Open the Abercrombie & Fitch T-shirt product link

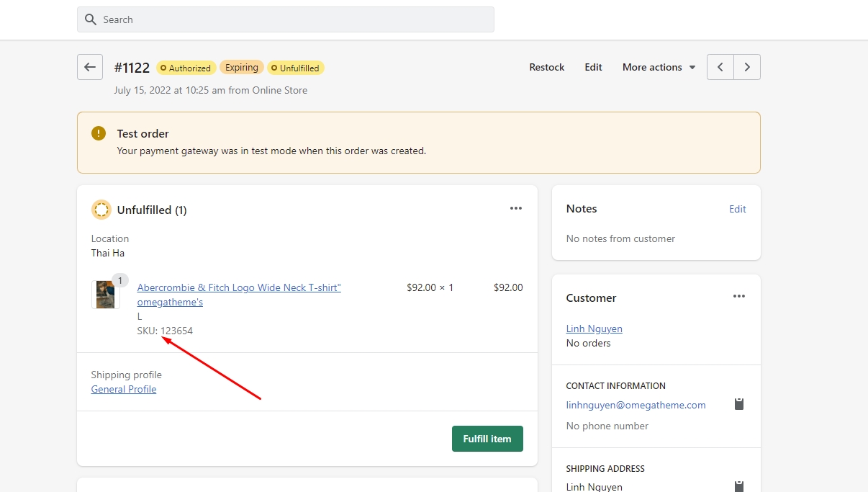(x=239, y=287)
